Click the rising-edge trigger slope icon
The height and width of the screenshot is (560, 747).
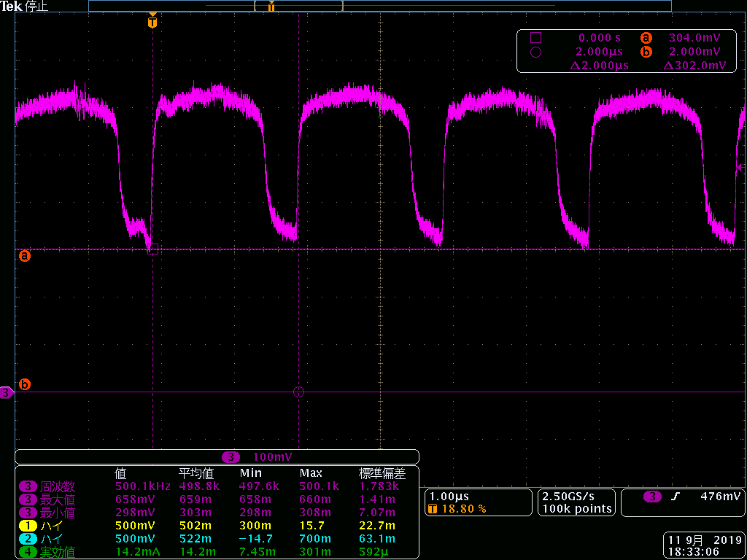tap(673, 497)
